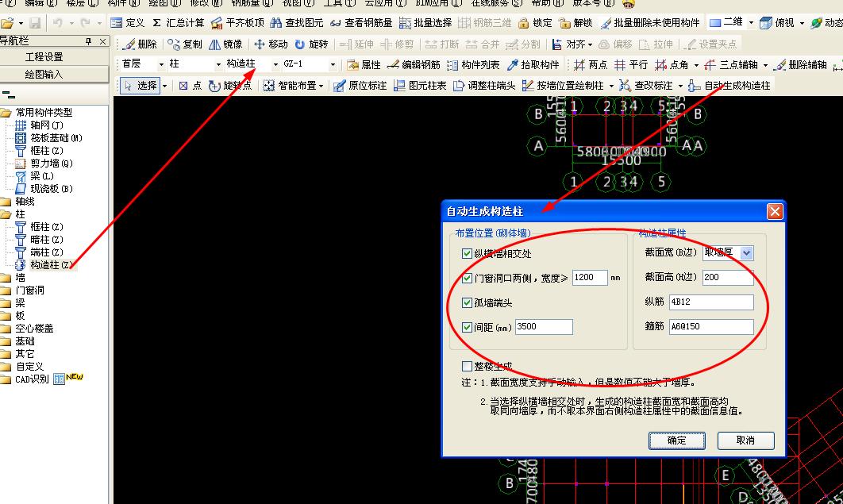Viewport: 843px width, 504px height.
Task: Toggle 孤墙端头 checkbox
Action: tap(467, 302)
